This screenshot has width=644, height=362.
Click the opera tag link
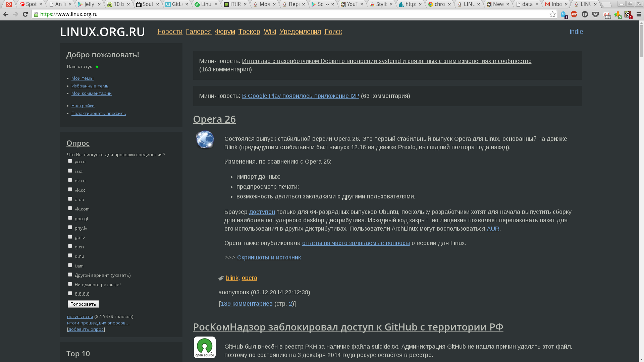(x=250, y=278)
